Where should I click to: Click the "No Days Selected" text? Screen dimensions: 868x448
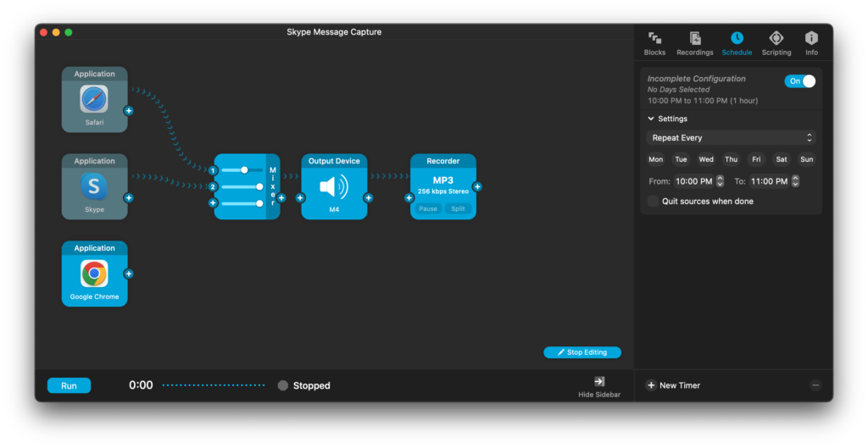click(679, 89)
